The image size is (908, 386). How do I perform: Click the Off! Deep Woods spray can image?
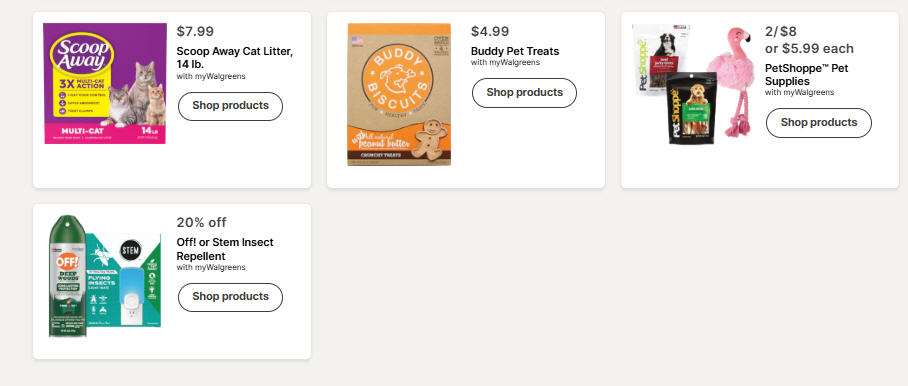click(67, 276)
